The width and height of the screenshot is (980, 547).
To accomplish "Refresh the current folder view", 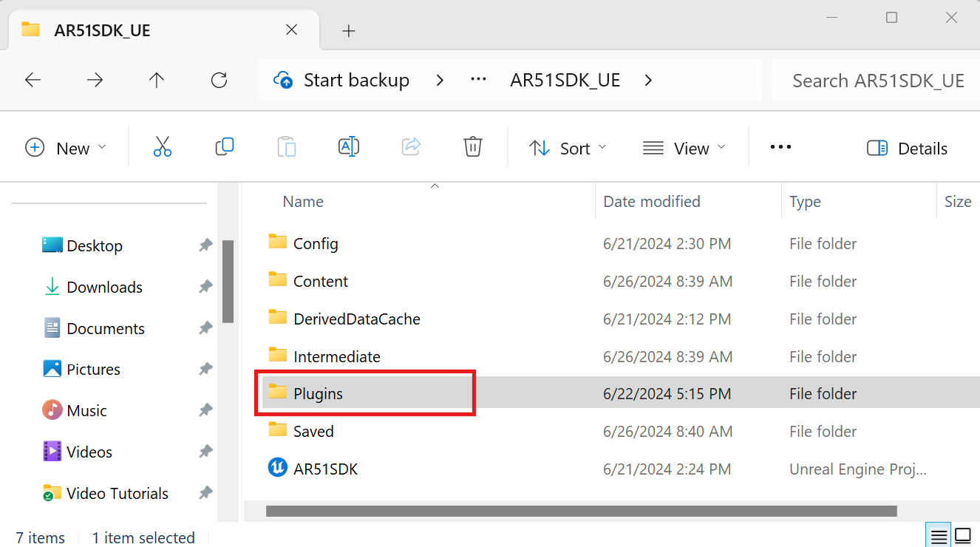I will click(219, 81).
